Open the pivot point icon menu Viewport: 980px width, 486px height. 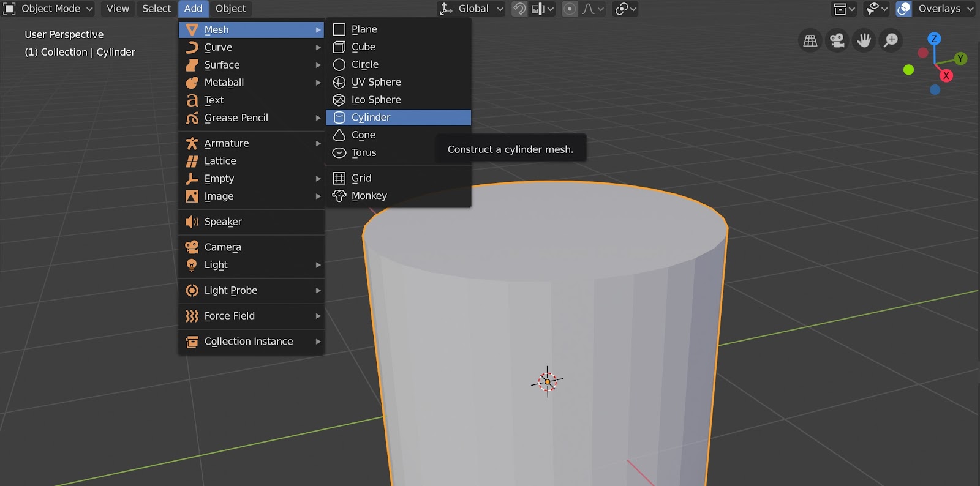point(625,9)
